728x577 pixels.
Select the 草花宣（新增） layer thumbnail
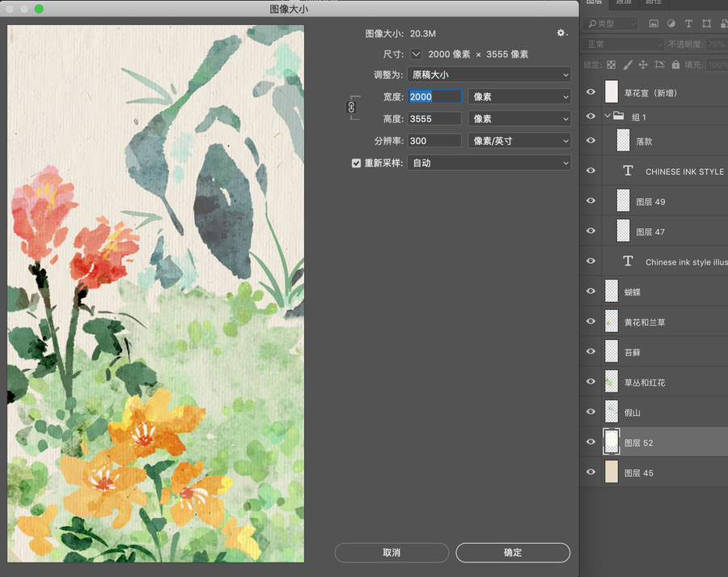coord(612,91)
